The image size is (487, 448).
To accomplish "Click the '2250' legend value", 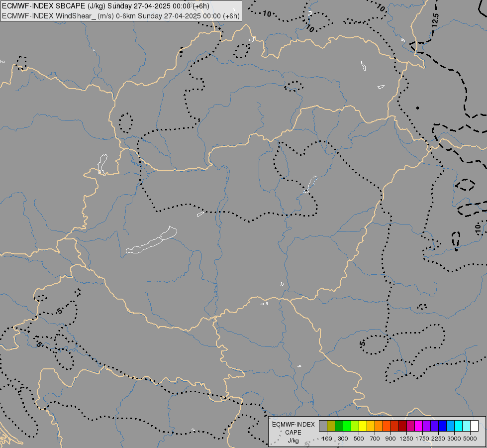I will pyautogui.click(x=438, y=439).
